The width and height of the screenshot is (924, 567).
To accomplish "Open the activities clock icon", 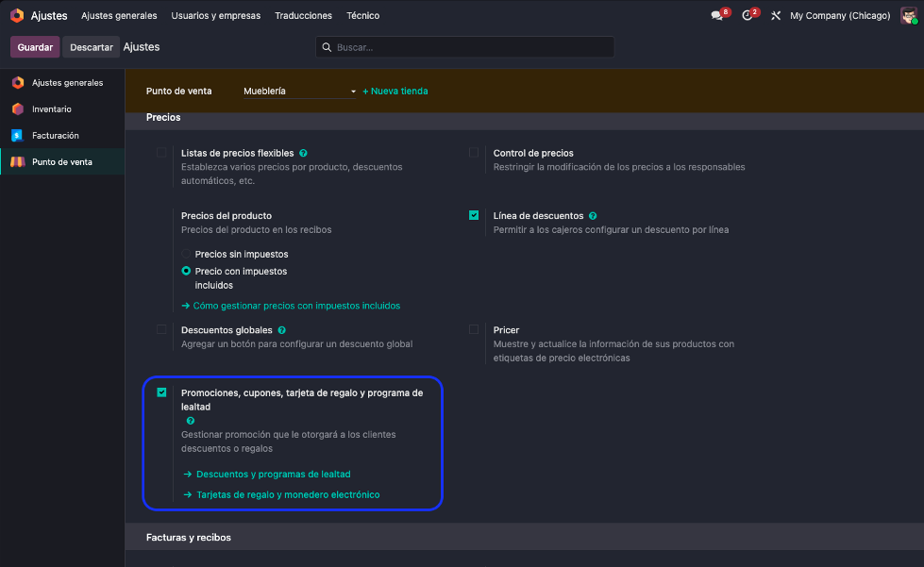I will [748, 16].
